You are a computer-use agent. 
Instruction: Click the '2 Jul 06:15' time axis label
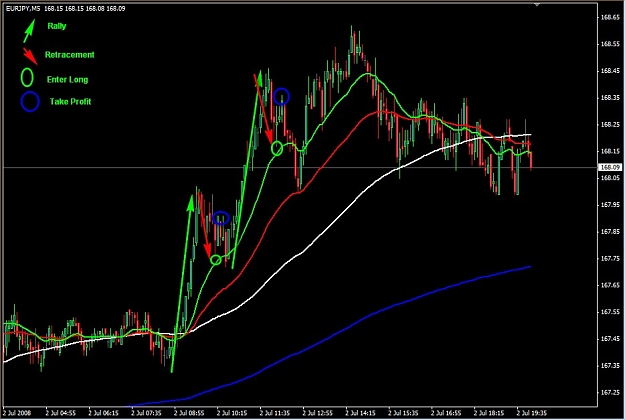point(103,413)
